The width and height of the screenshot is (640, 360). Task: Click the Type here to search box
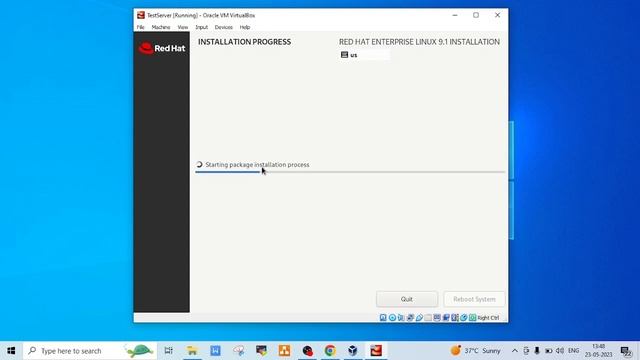[x=90, y=351]
